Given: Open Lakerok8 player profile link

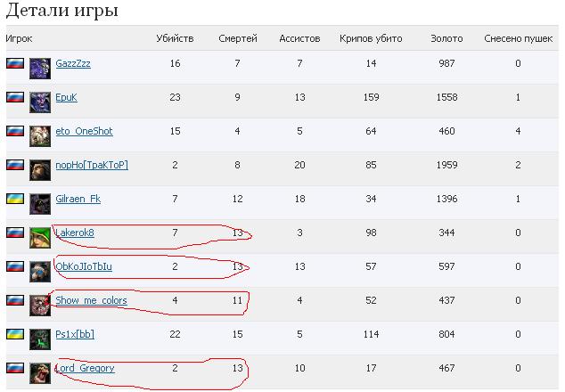Looking at the screenshot, I should (x=75, y=233).
